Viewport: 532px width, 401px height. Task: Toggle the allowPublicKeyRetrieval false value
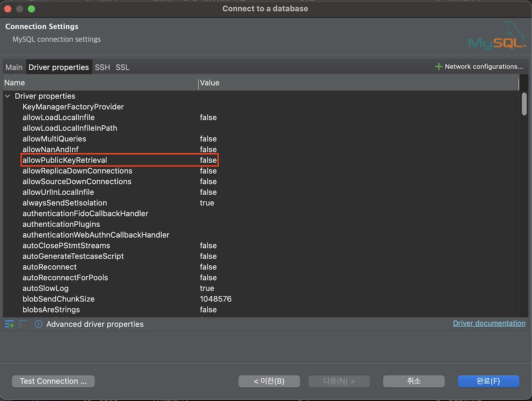tap(208, 160)
